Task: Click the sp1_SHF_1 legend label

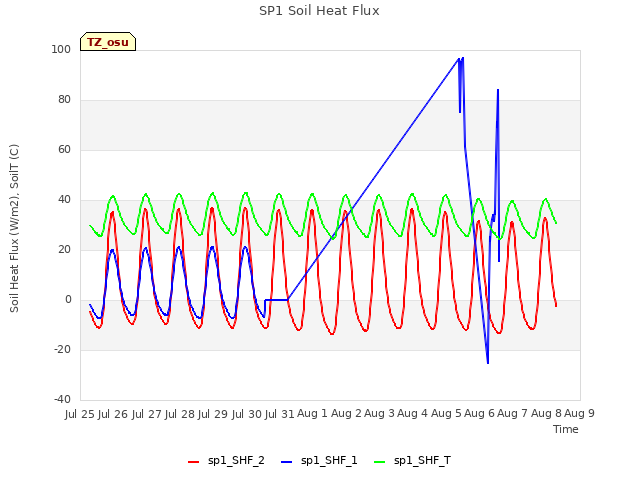Action: click(x=329, y=460)
